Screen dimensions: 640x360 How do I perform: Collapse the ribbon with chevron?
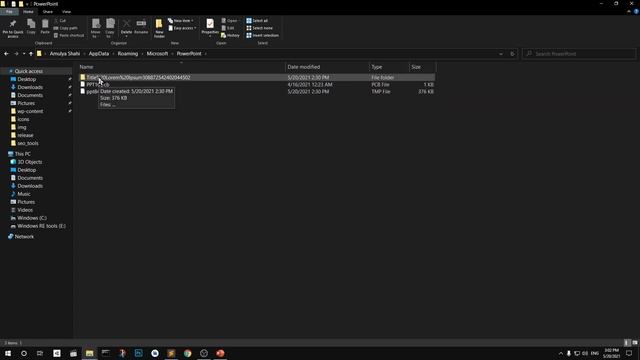(629, 12)
